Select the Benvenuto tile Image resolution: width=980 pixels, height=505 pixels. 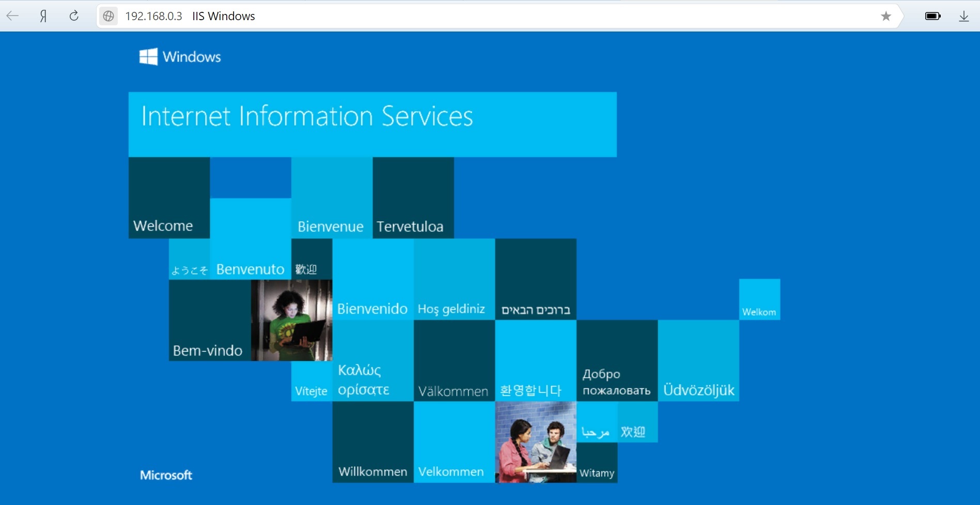[x=251, y=239]
